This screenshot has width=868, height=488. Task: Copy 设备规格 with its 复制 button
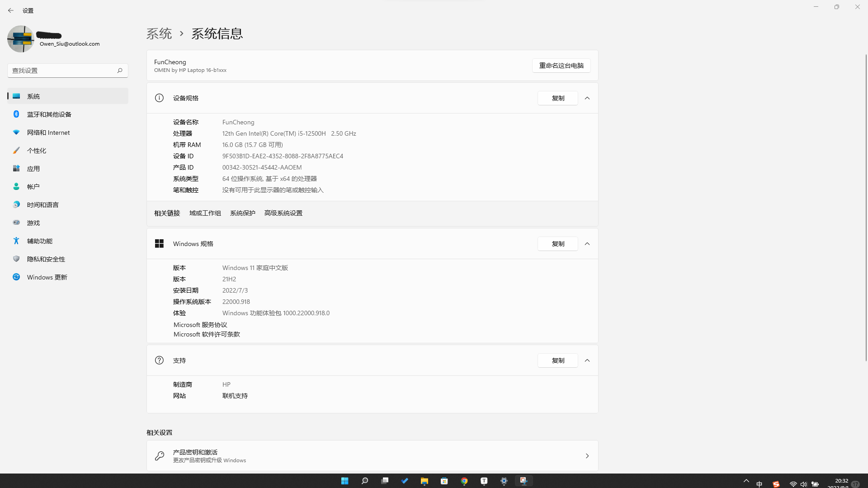pos(558,98)
